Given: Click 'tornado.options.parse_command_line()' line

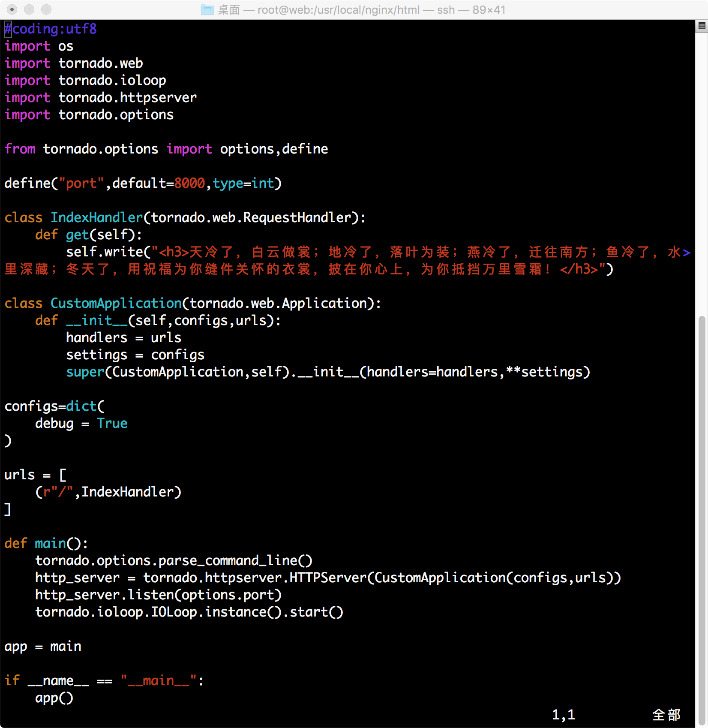Looking at the screenshot, I should (174, 560).
